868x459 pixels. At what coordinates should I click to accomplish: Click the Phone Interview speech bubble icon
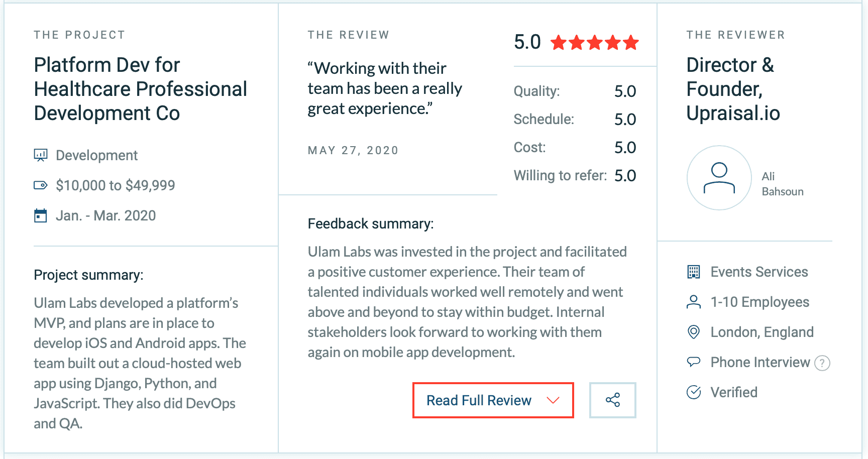[x=693, y=362]
